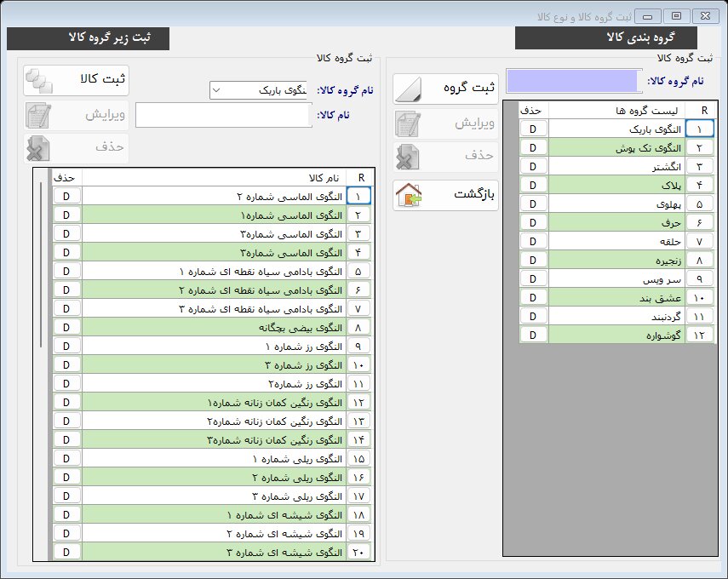Select group row عشق بند
The height and width of the screenshot is (579, 728).
616,298
